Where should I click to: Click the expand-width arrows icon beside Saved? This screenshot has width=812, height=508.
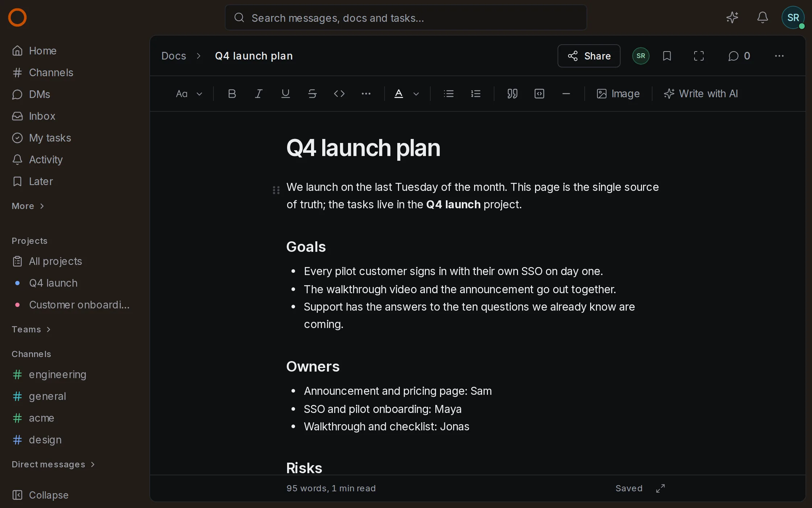[x=660, y=488]
